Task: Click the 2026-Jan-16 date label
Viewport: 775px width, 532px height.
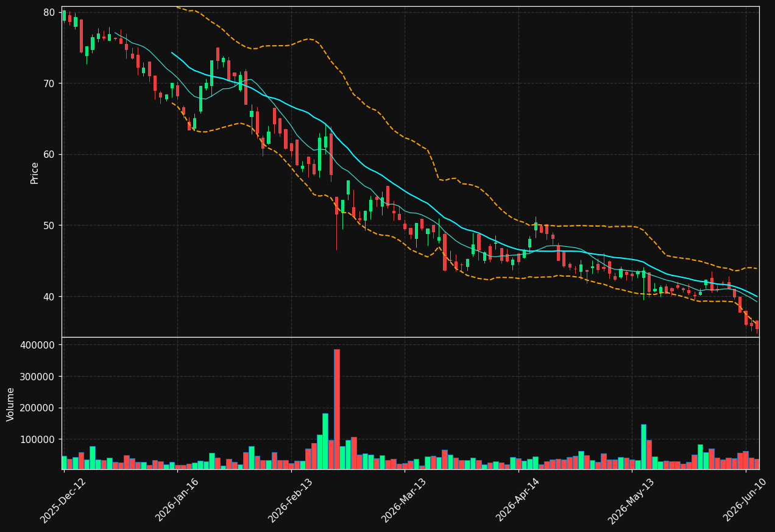Action: [x=177, y=500]
